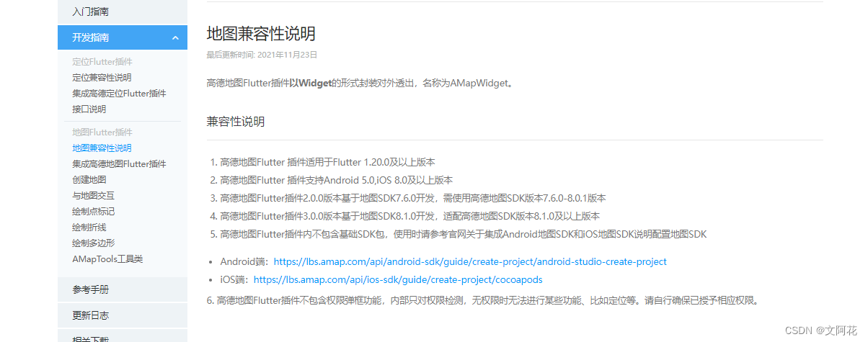The width and height of the screenshot is (868, 342).
Task: Open 与地图交互 in the sidebar
Action: (93, 195)
